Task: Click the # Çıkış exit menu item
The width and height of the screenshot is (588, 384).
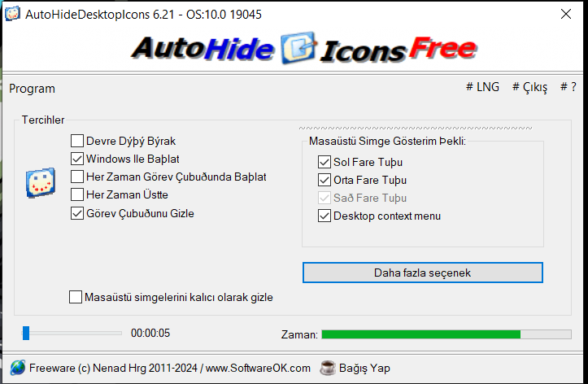Action: pyautogui.click(x=529, y=87)
